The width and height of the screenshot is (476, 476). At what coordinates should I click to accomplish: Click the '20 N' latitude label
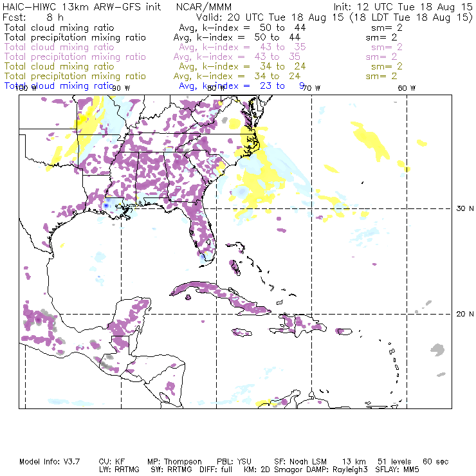(x=465, y=314)
